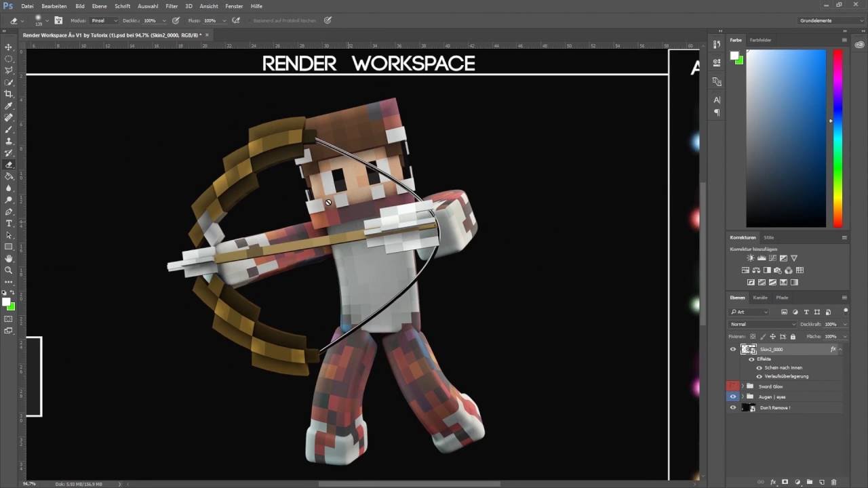The width and height of the screenshot is (868, 488).
Task: Open the Filter menu
Action: [172, 6]
